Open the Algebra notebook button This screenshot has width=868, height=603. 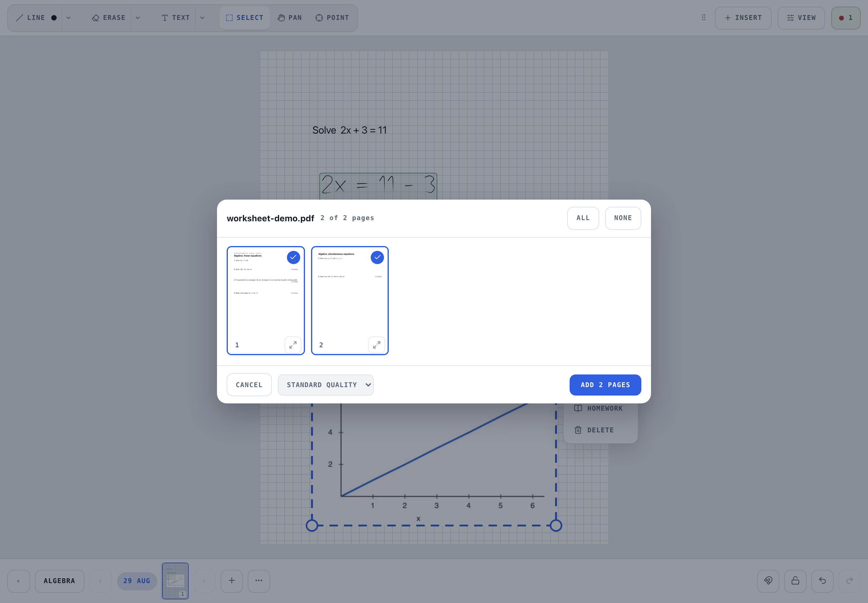[x=59, y=581]
